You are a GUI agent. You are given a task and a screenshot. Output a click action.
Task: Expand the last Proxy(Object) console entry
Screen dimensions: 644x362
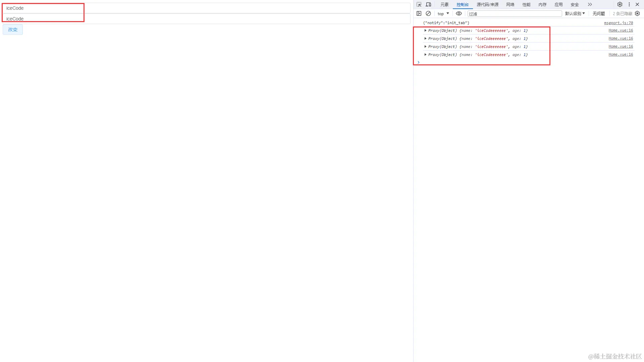[425, 55]
